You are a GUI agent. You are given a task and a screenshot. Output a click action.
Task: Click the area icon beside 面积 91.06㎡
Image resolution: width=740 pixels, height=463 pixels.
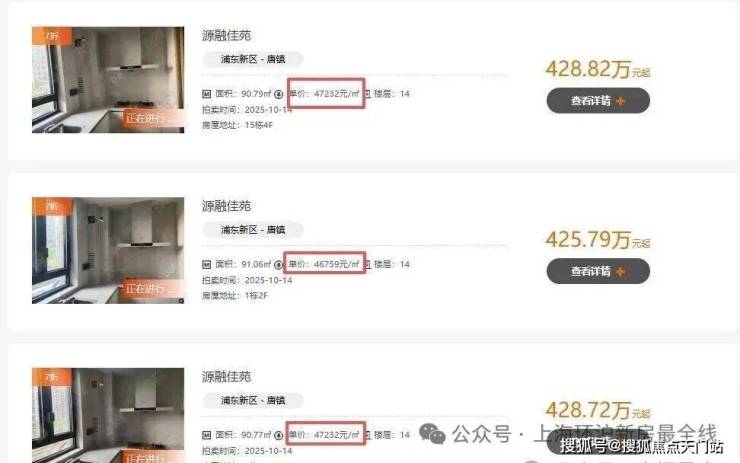(206, 264)
